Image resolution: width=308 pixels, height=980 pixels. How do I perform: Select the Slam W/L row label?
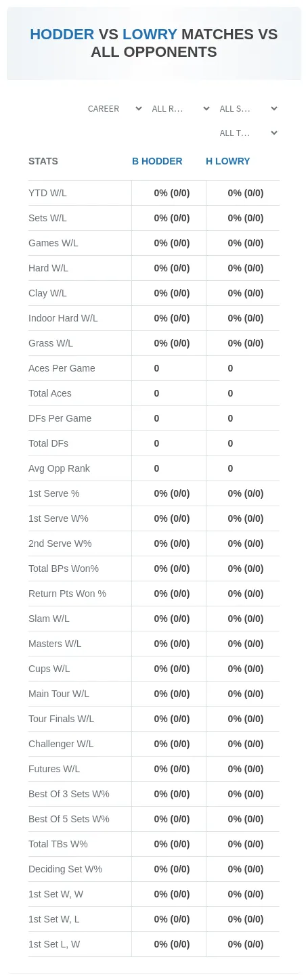pyautogui.click(x=49, y=619)
